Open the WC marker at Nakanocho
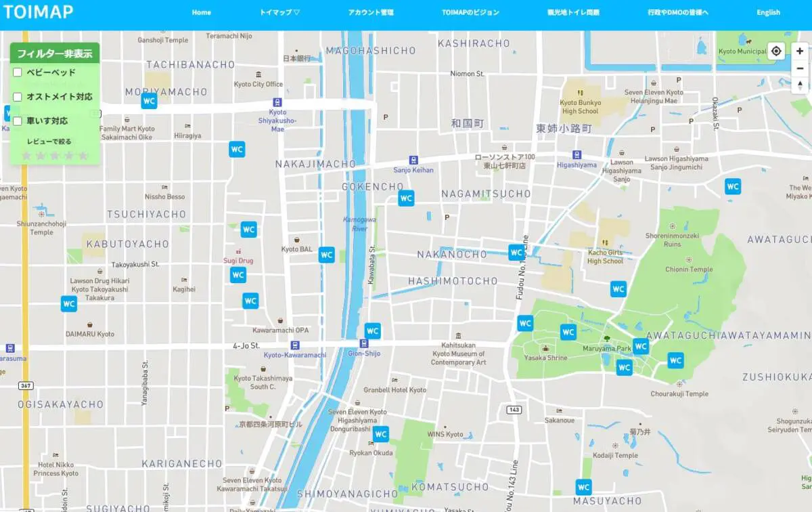This screenshot has height=512, width=812. click(517, 253)
